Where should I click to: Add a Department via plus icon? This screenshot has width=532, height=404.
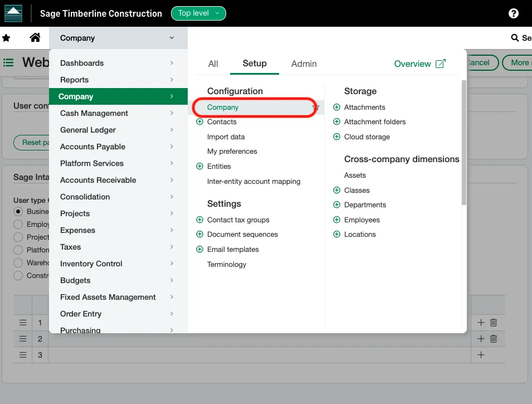pyautogui.click(x=336, y=205)
